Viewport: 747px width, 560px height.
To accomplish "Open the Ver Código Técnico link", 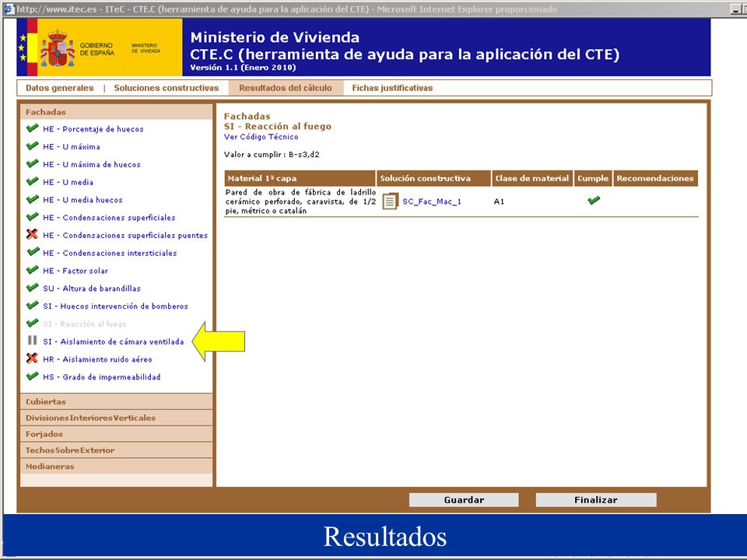I will click(261, 137).
